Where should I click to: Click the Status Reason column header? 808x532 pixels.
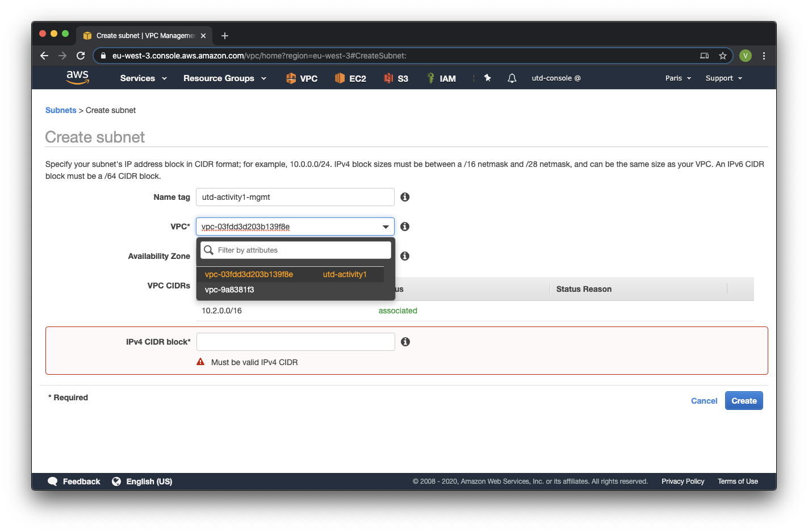click(x=584, y=289)
